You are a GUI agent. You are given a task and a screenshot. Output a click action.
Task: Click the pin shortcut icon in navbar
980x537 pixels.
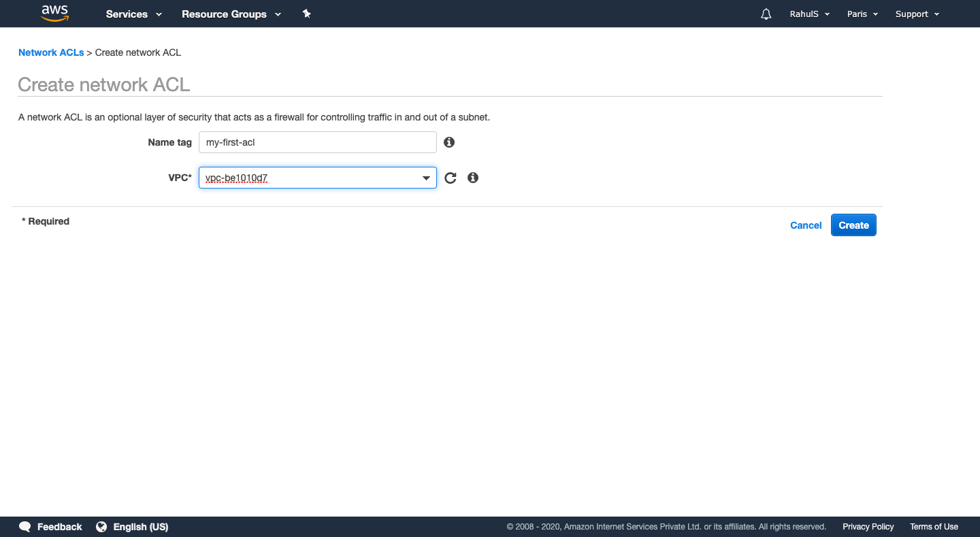[x=306, y=13]
